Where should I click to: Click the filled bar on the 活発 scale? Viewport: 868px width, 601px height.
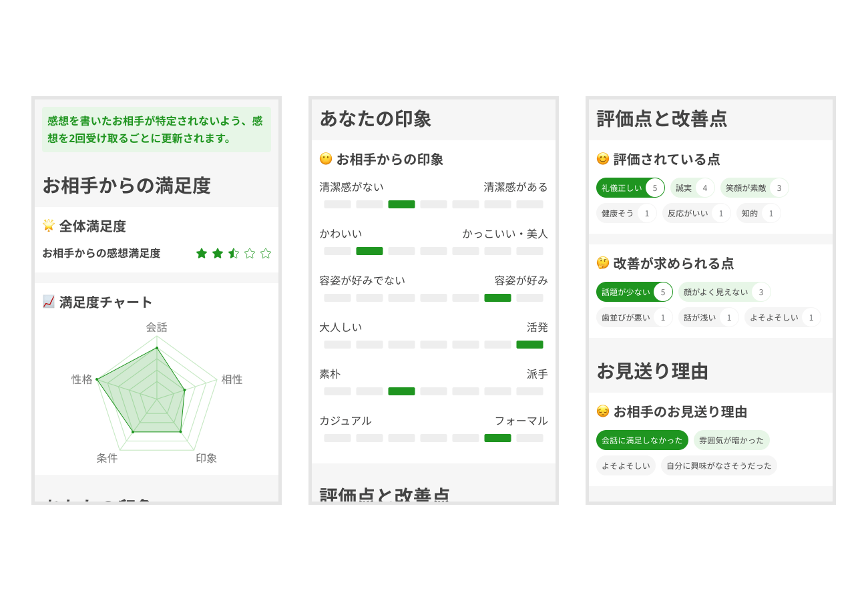pos(529,345)
